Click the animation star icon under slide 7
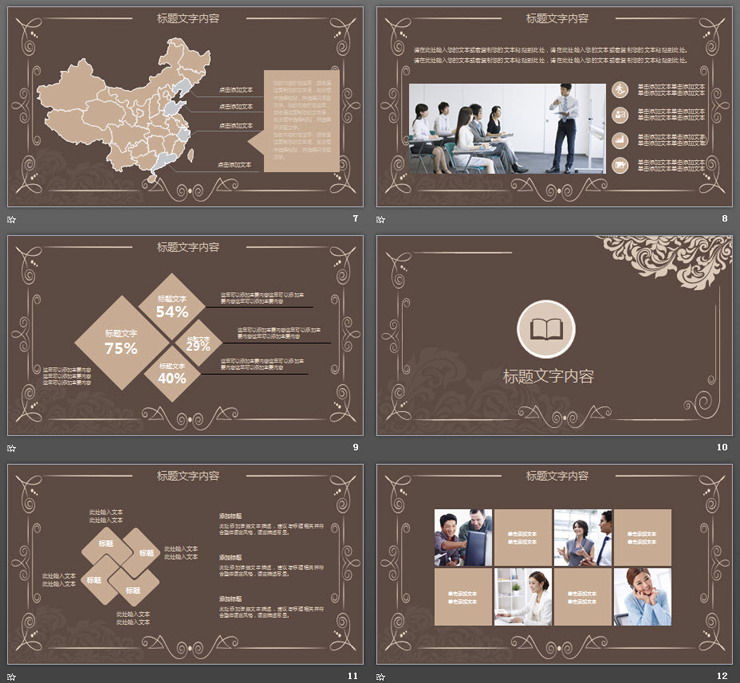Image resolution: width=740 pixels, height=683 pixels. (12, 219)
